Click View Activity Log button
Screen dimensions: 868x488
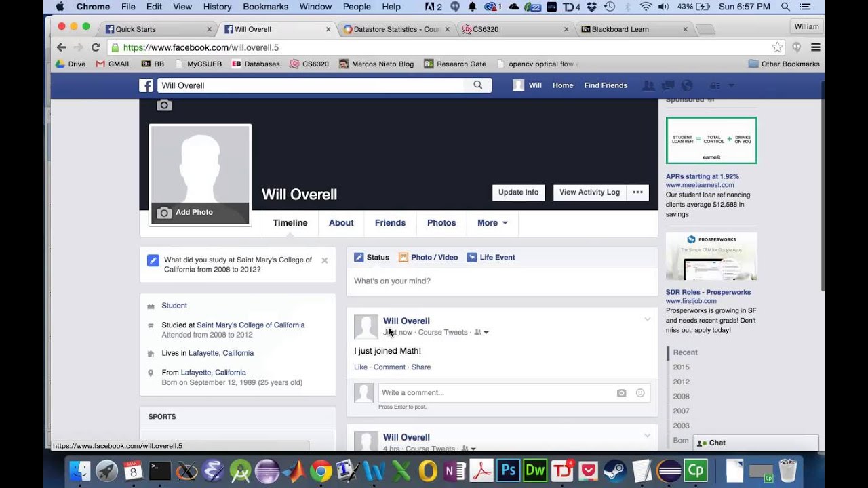589,192
